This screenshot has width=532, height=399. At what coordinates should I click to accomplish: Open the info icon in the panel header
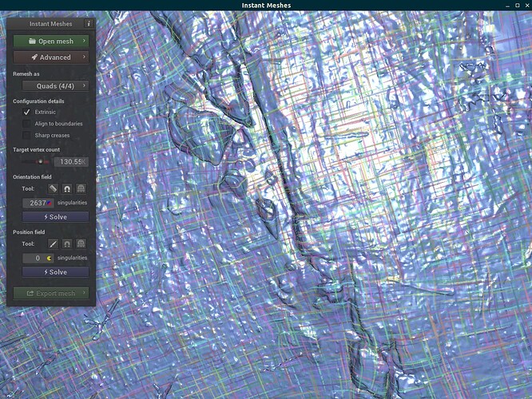(89, 24)
